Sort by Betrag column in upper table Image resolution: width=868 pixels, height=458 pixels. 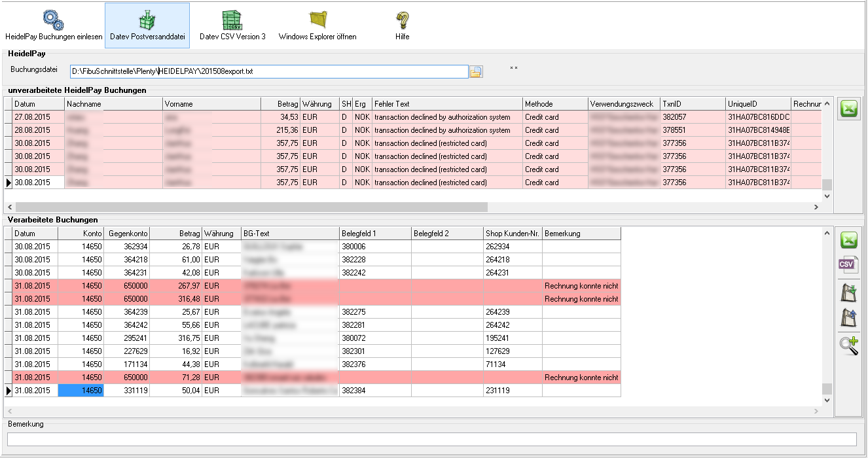click(x=280, y=104)
